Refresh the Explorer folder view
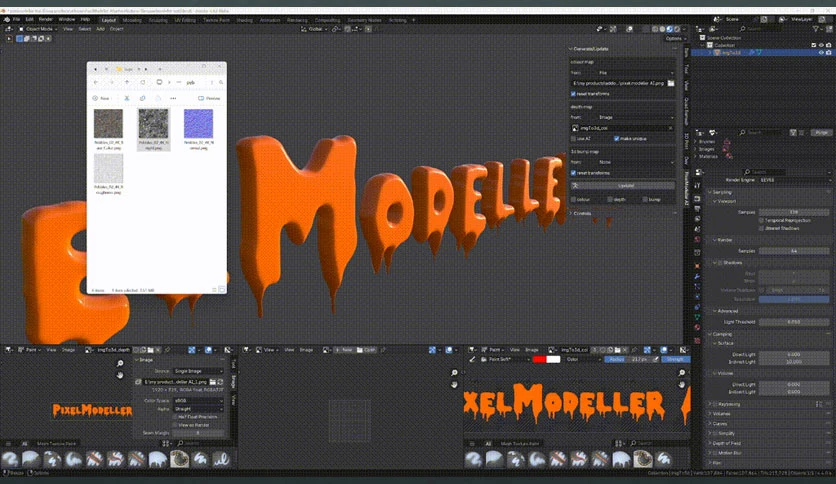The height and width of the screenshot is (484, 836). point(142,82)
